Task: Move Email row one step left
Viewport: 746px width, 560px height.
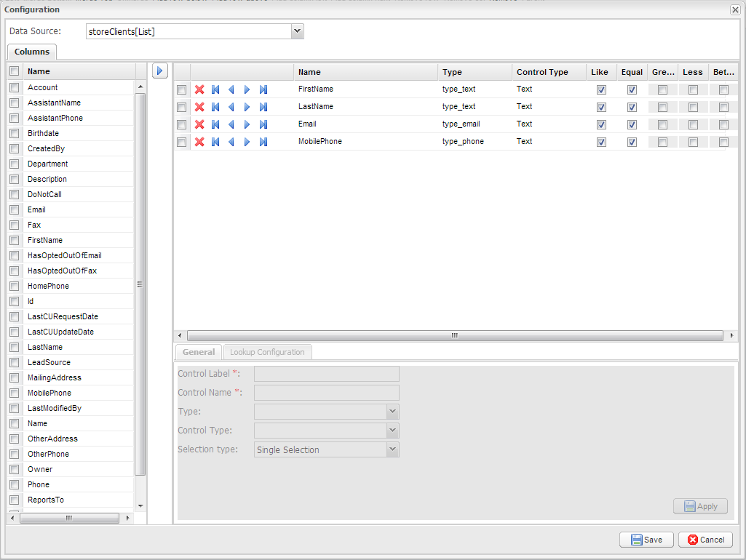Action: pos(231,124)
